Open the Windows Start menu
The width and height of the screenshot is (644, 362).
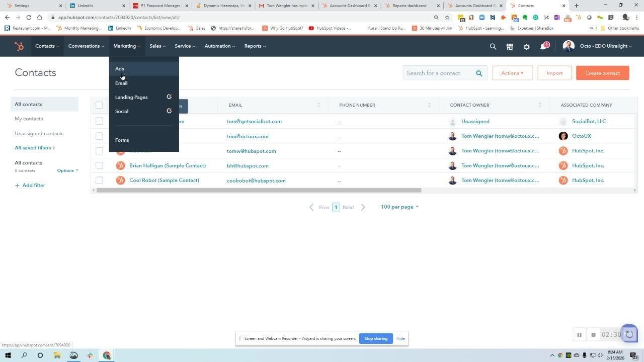pos(8,355)
